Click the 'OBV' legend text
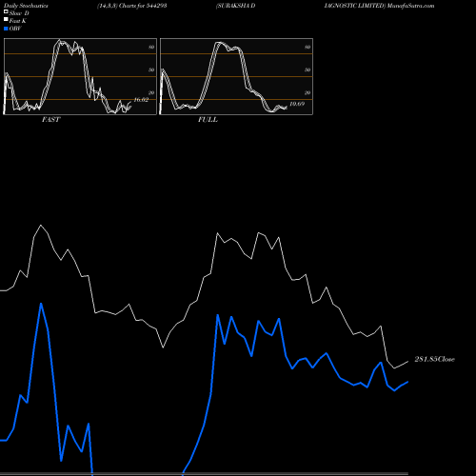The width and height of the screenshot is (476, 476). [x=15, y=29]
